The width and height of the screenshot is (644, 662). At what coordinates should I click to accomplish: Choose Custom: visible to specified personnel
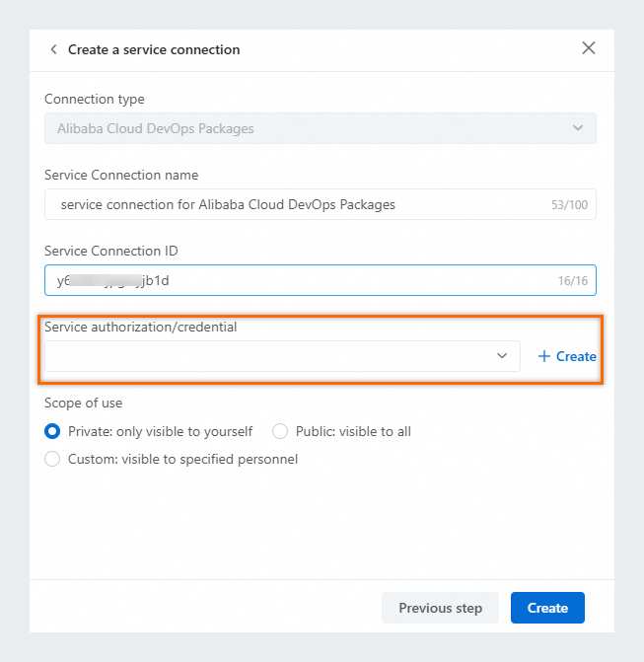53,459
